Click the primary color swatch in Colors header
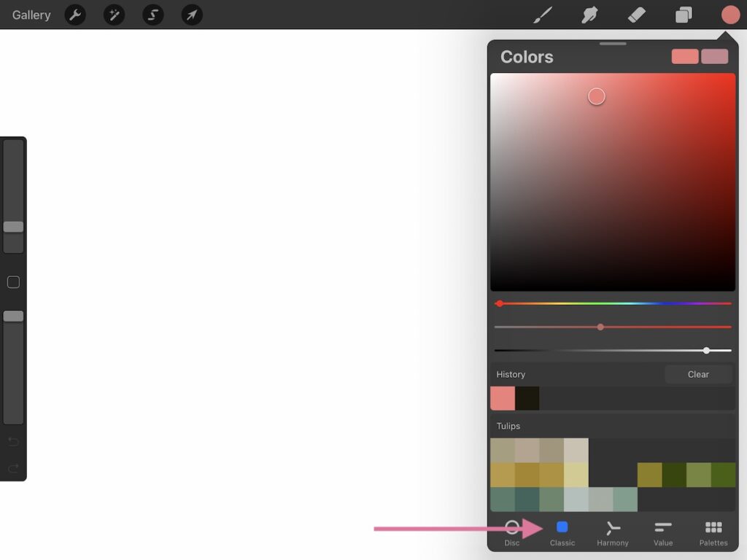This screenshot has height=560, width=747. pyautogui.click(x=685, y=56)
